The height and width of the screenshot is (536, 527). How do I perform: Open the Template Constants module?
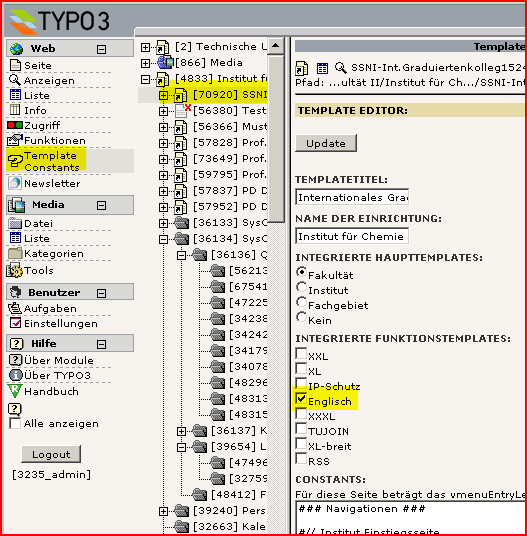[46, 161]
